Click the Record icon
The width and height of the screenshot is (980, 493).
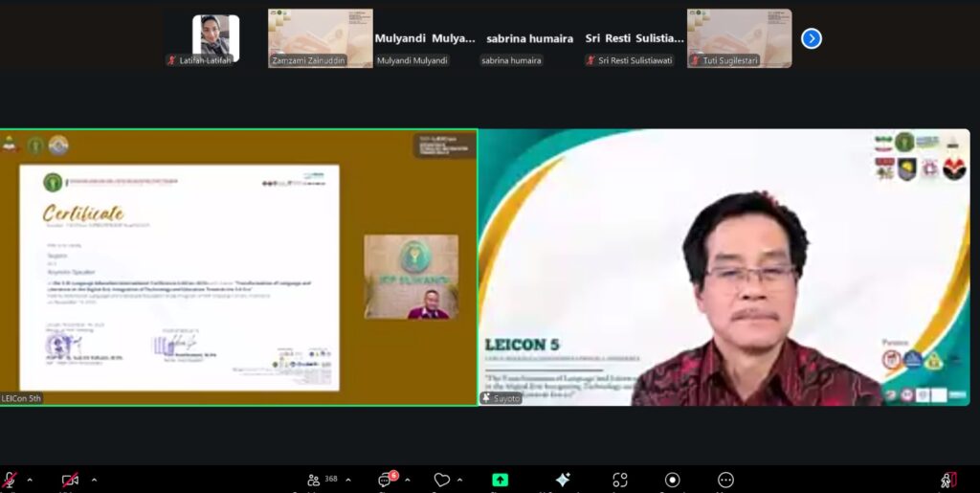[x=673, y=480]
